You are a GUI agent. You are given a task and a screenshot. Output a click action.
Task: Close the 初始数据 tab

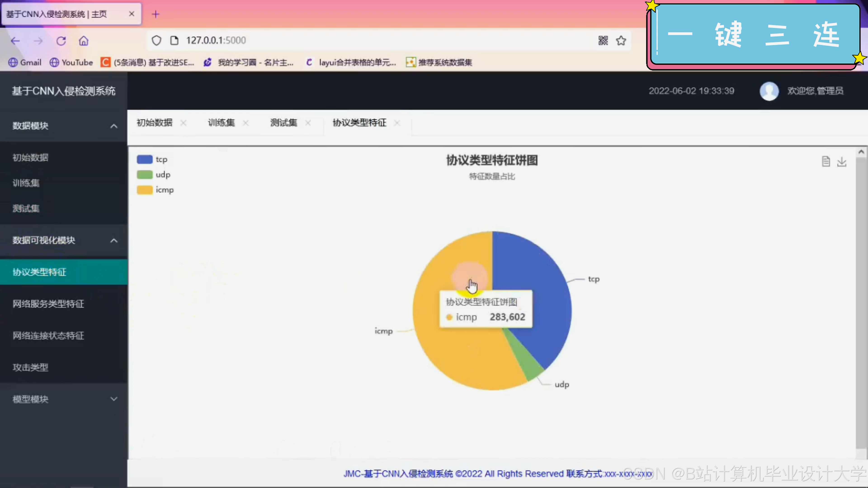183,123
